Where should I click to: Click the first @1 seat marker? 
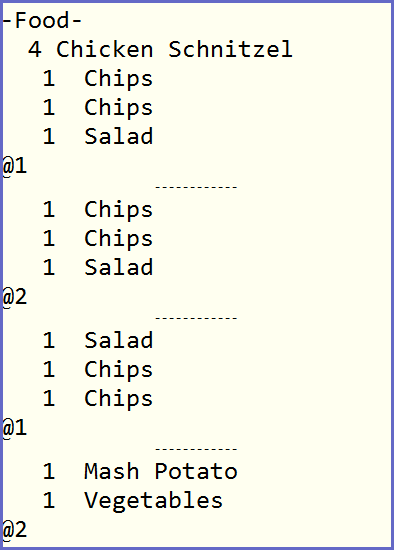(x=14, y=166)
